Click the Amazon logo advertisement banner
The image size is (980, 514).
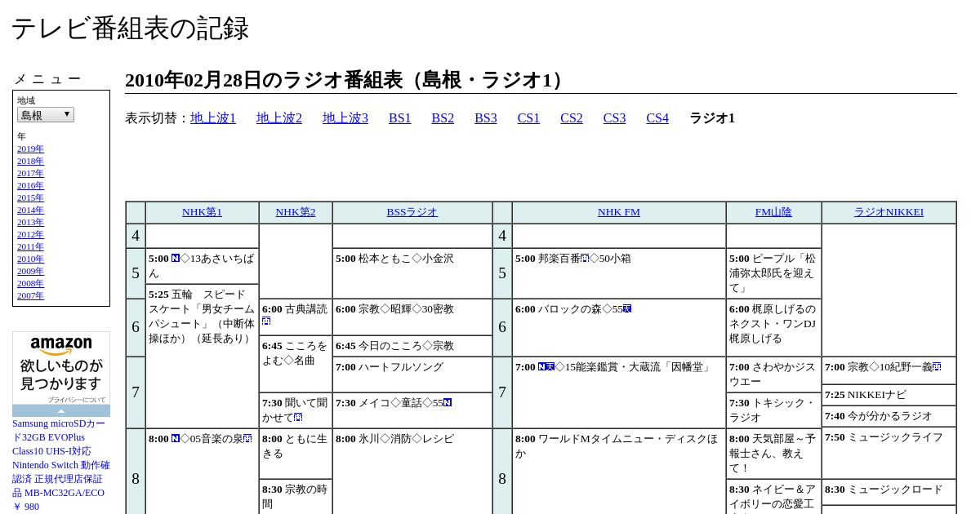click(x=61, y=368)
